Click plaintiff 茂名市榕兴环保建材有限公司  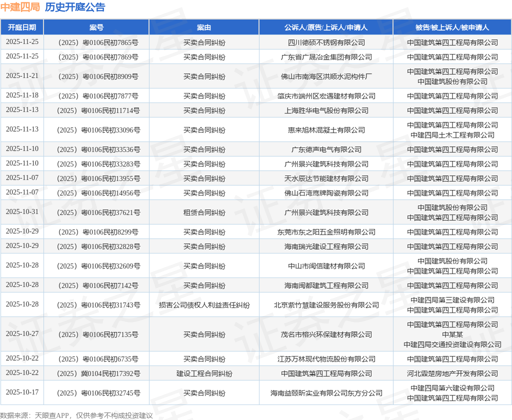(x=326, y=334)
